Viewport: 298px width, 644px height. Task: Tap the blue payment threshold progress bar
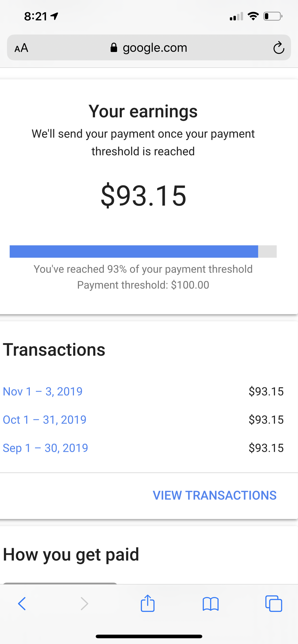click(x=134, y=251)
